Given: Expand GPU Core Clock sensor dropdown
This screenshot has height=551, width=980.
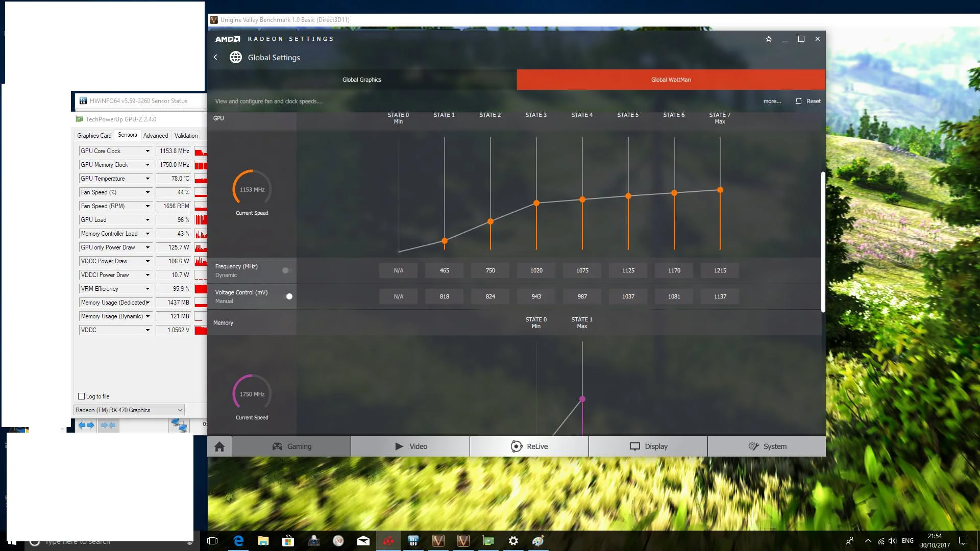Looking at the screenshot, I should (148, 151).
